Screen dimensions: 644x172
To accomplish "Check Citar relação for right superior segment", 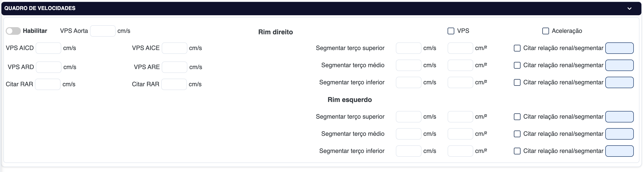I will click(517, 48).
